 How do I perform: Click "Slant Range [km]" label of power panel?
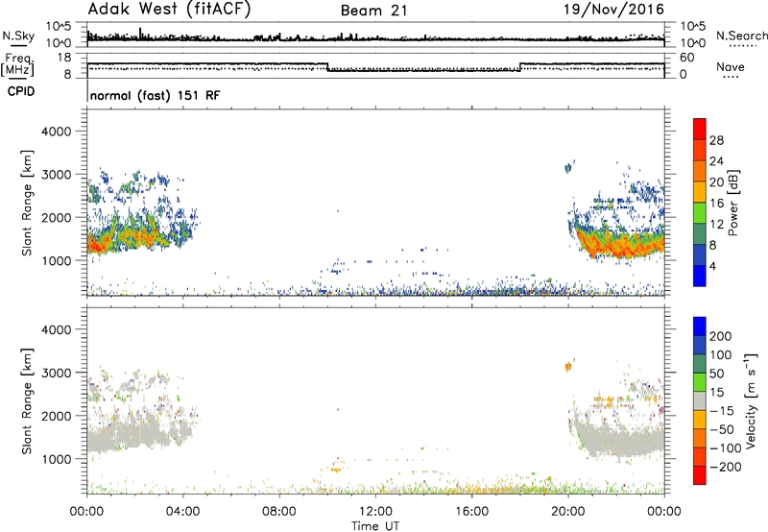(28, 203)
